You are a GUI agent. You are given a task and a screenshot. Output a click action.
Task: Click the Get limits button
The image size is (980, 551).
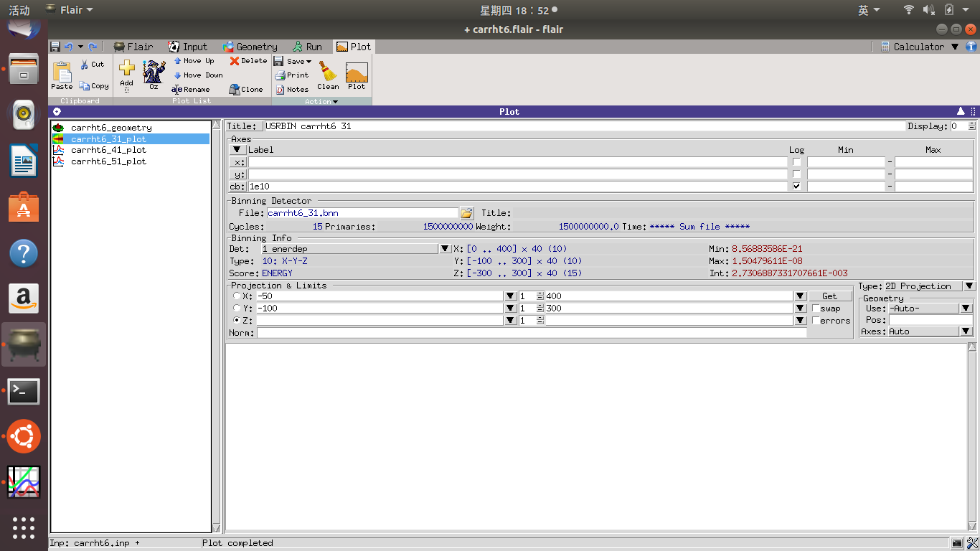click(x=830, y=296)
